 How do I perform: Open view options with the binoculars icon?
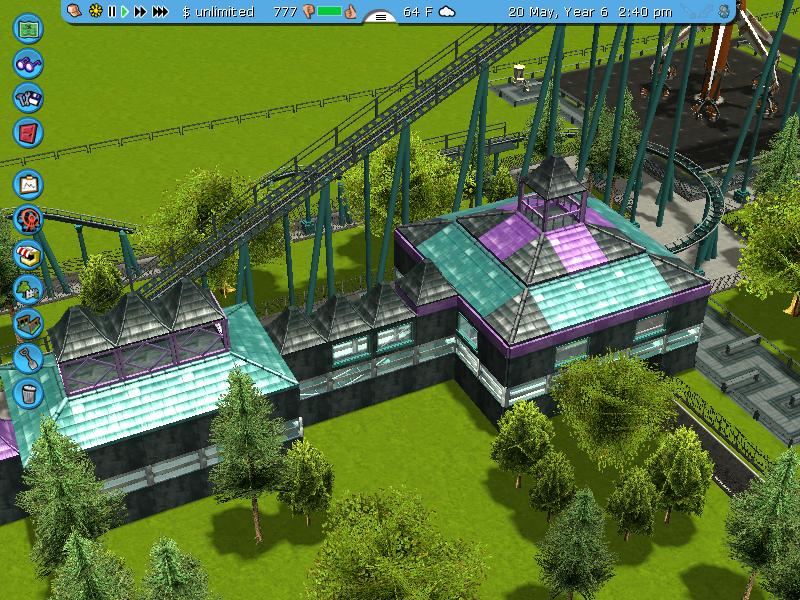click(28, 63)
